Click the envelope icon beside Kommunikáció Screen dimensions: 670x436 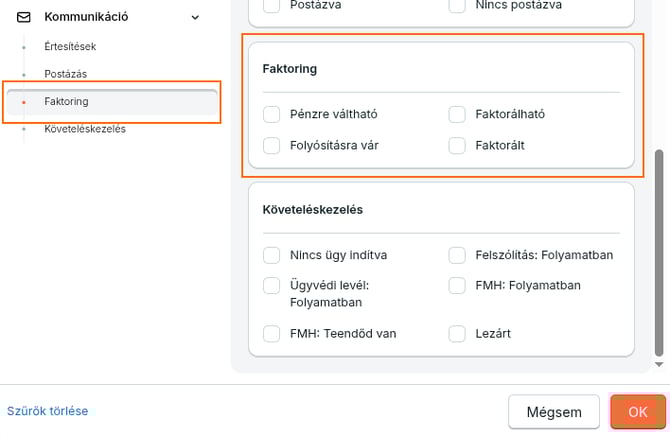(24, 17)
